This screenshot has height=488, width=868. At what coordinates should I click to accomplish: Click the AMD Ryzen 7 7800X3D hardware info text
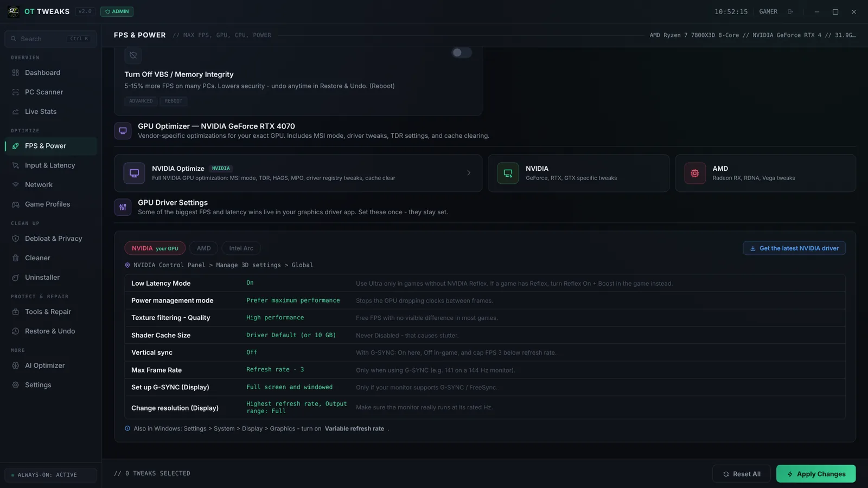[752, 35]
